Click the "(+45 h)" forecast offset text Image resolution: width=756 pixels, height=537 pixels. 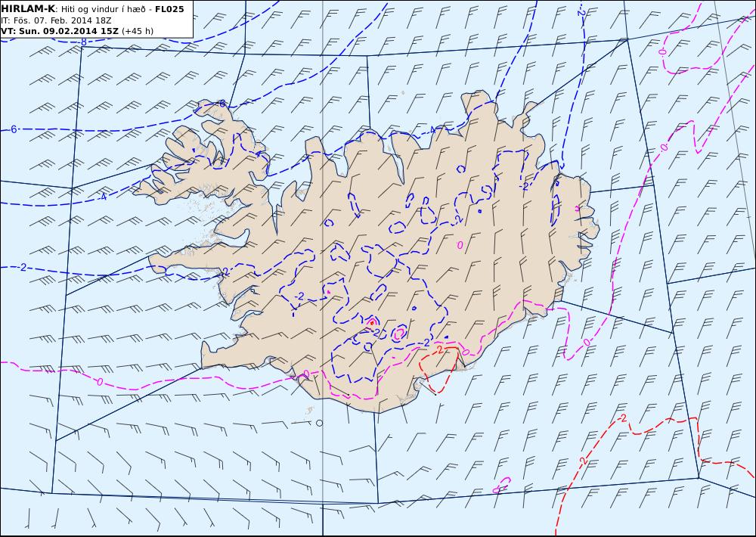tap(138, 31)
